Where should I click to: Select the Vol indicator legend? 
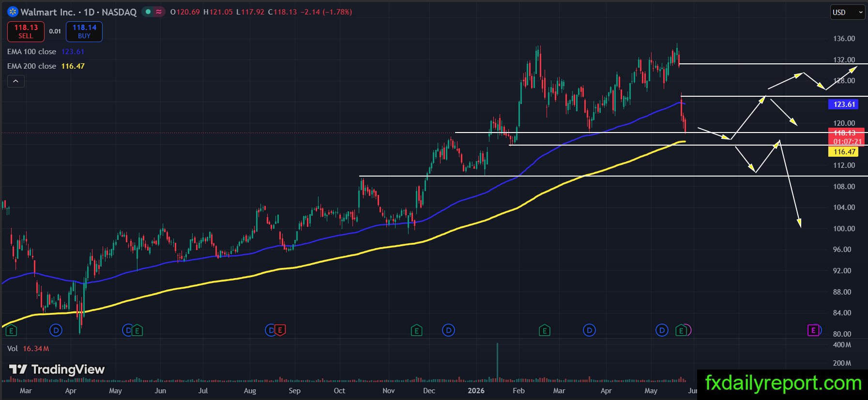13,348
